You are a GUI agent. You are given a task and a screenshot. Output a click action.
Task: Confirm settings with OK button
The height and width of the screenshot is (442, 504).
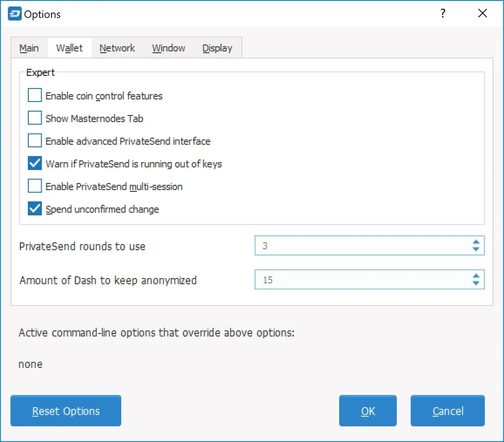(x=368, y=410)
